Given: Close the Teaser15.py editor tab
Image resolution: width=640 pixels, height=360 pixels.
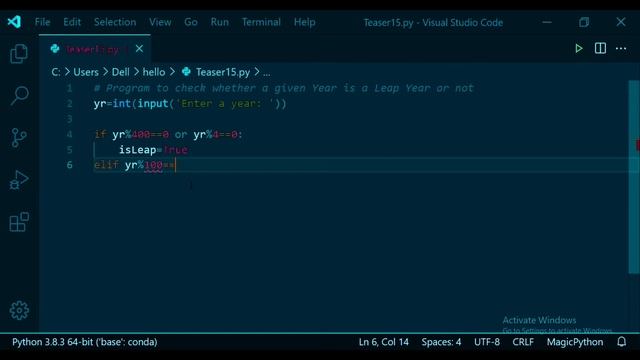Looking at the screenshot, I should click(139, 49).
